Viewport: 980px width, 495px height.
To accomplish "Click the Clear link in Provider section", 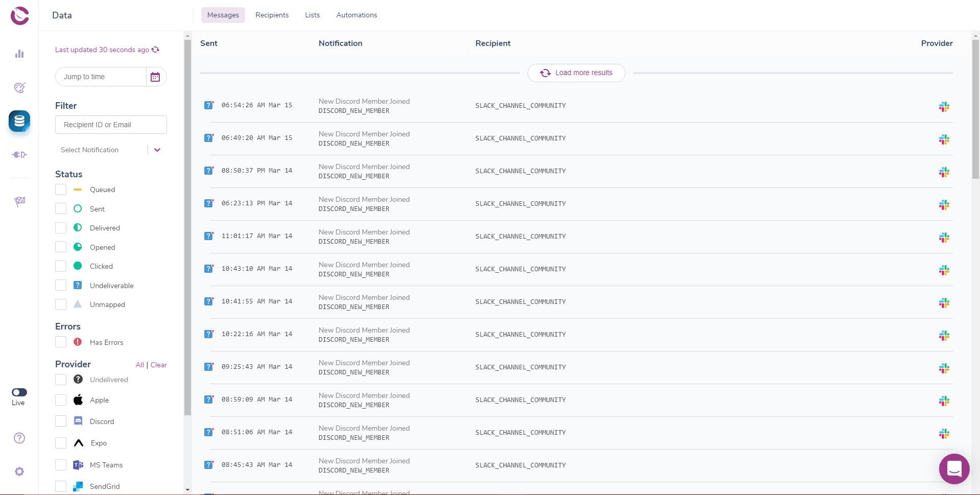I will (x=158, y=364).
